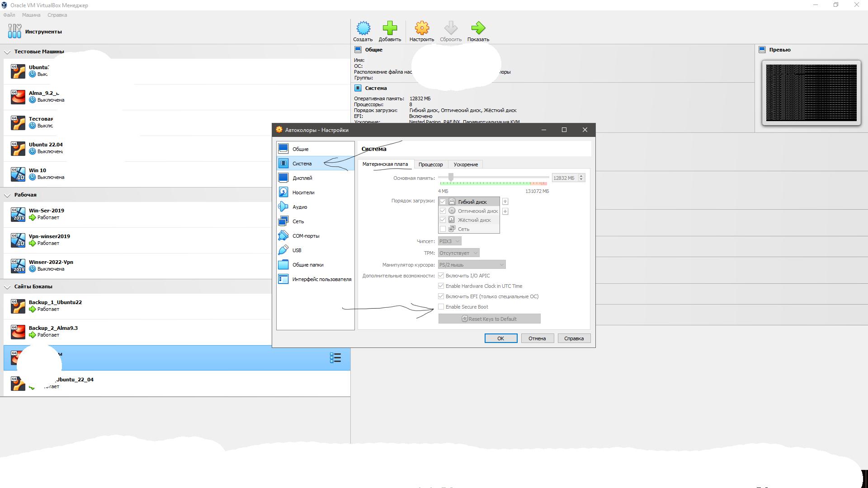Screen dimensions: 868x488
Task: Open the Аудио settings category
Action: point(299,207)
